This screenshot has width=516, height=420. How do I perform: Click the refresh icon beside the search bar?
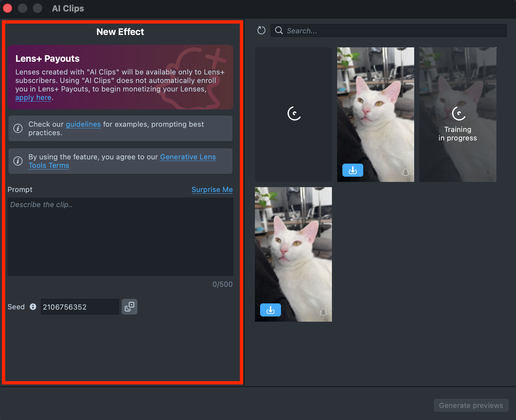click(261, 30)
